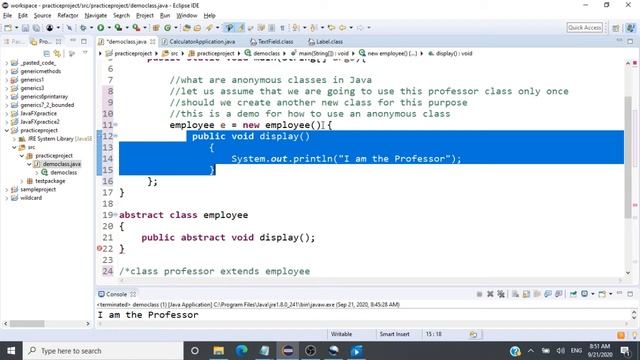This screenshot has height=360, width=640.
Task: Toggle Word Wrap highlighter toolbar button
Action: (240, 28)
